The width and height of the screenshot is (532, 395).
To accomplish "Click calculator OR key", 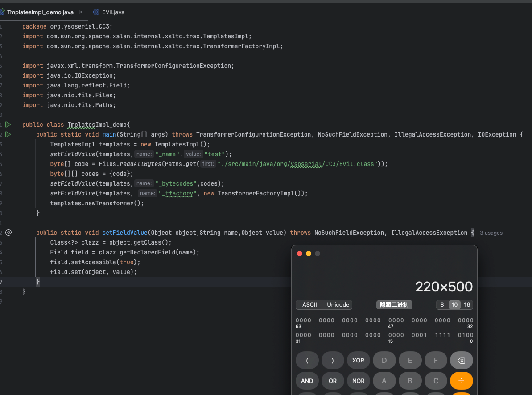I will coord(333,381).
